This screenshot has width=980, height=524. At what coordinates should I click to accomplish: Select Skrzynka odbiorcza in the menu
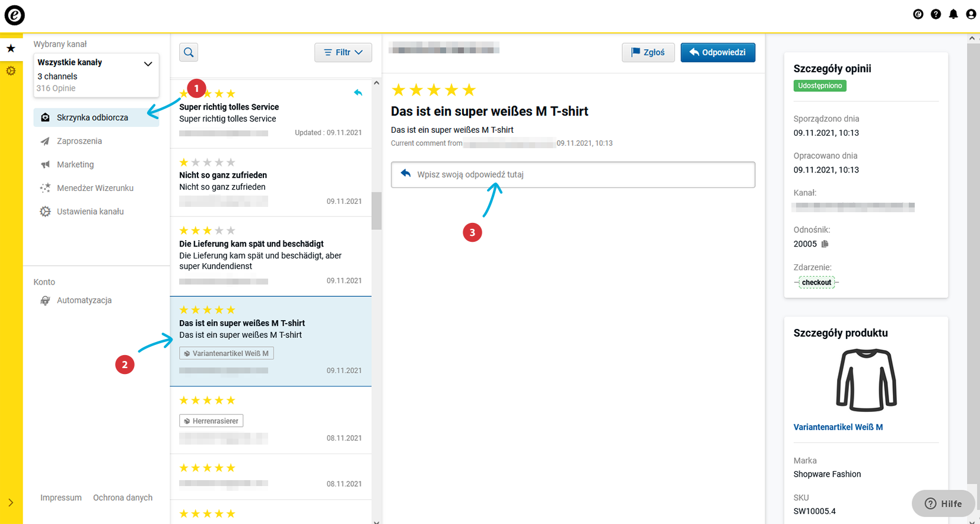pyautogui.click(x=96, y=117)
